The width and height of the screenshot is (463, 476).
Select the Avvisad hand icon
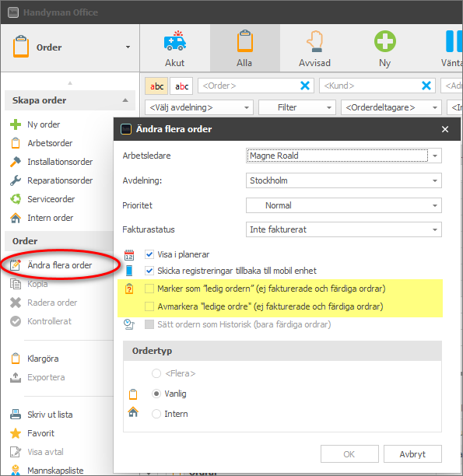tap(314, 41)
